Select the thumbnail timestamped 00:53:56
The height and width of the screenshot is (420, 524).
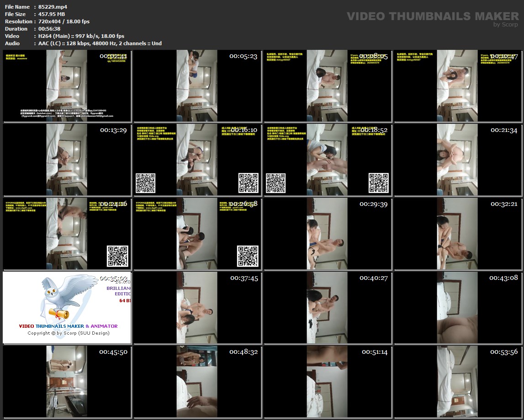tap(458, 382)
